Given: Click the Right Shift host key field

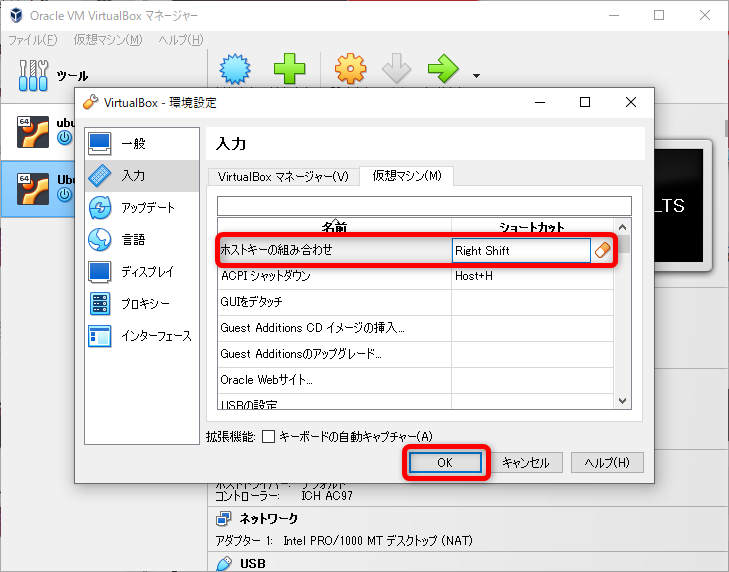Looking at the screenshot, I should point(521,250).
